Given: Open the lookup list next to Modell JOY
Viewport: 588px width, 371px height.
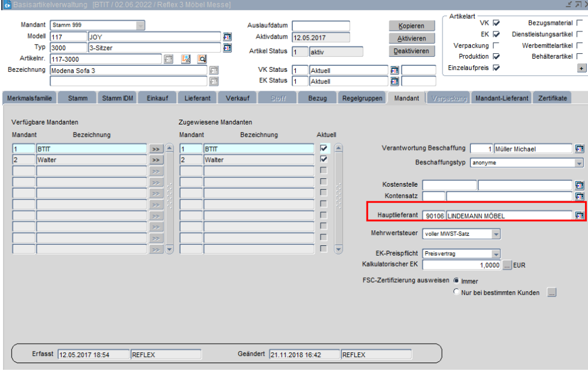Looking at the screenshot, I should pos(228,37).
